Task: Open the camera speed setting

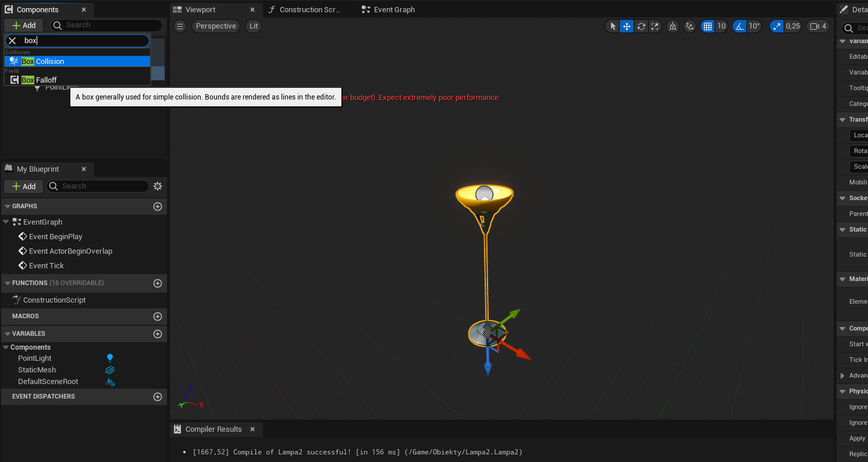Action: [x=818, y=26]
